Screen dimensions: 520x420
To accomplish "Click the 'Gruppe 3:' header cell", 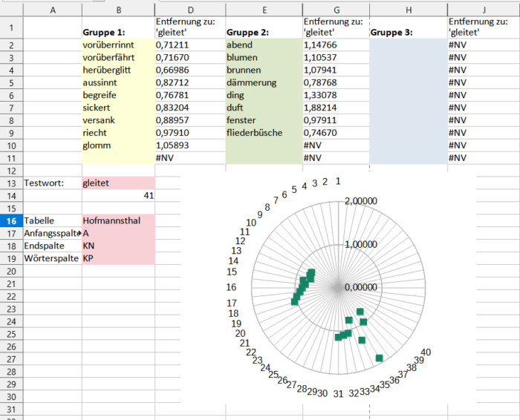I will 408,33.
